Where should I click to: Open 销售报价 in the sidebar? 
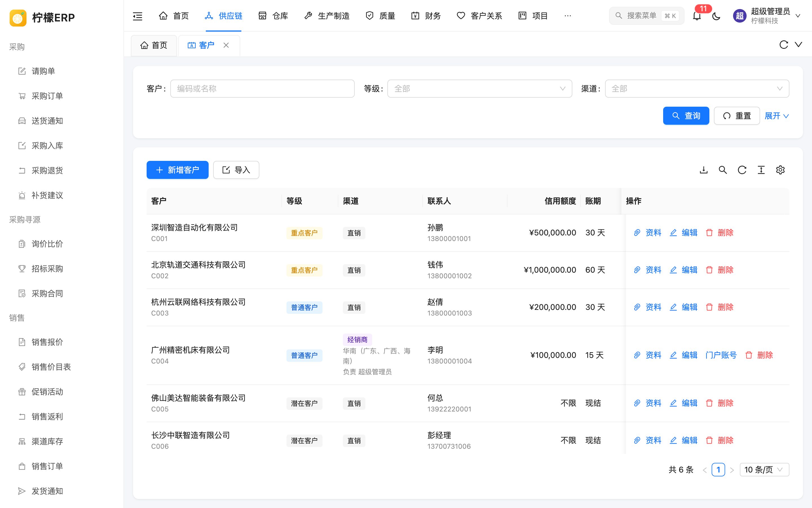click(x=62, y=342)
